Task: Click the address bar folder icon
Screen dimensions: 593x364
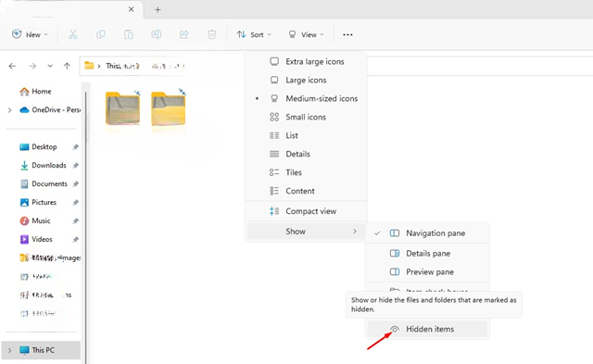Action: [89, 66]
